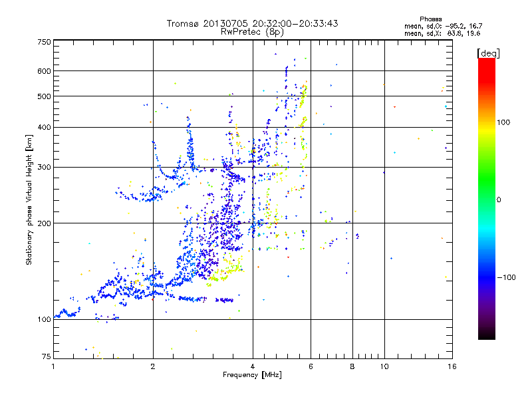Click the '4' x-axis tick label
Viewport: 532px width, 399px height.
tap(253, 366)
